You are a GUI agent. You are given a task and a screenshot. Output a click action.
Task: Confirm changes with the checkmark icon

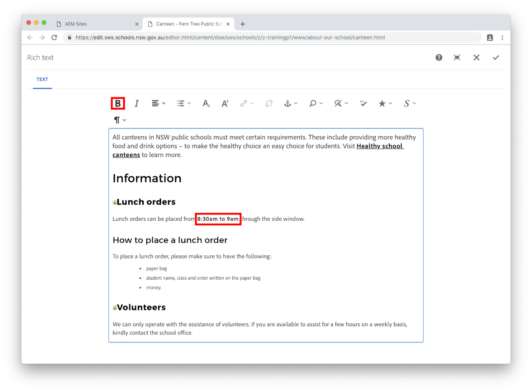[496, 57]
